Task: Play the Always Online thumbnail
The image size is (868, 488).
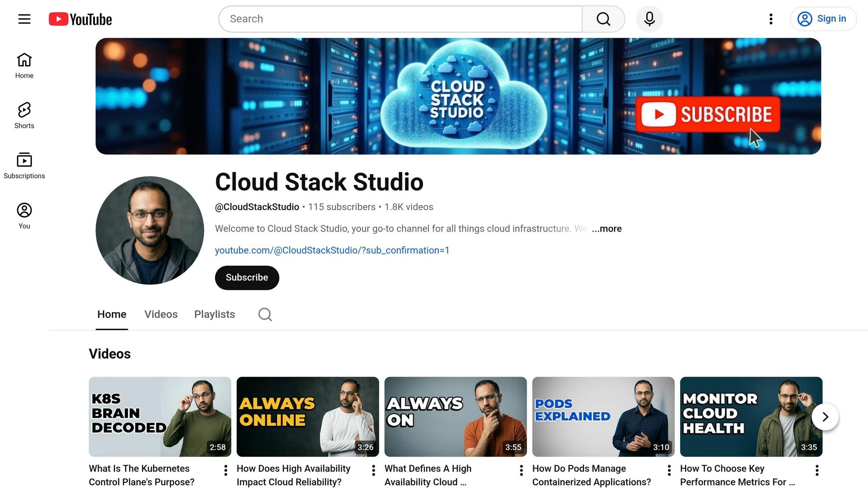Action: pos(308,417)
